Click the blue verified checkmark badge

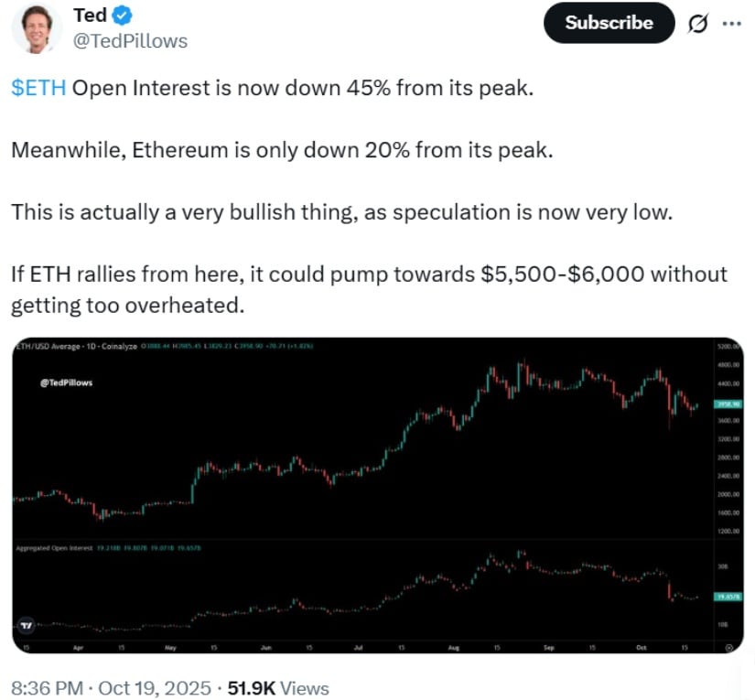pos(124,16)
